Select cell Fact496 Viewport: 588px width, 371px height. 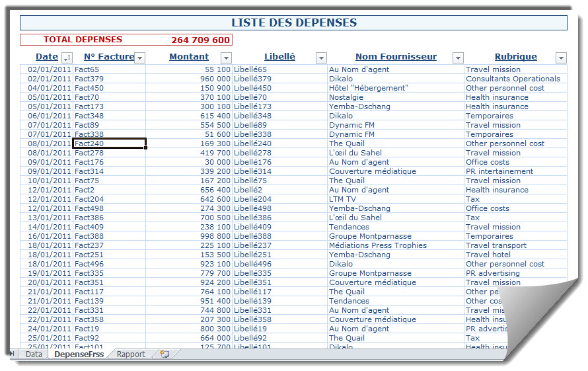109,264
